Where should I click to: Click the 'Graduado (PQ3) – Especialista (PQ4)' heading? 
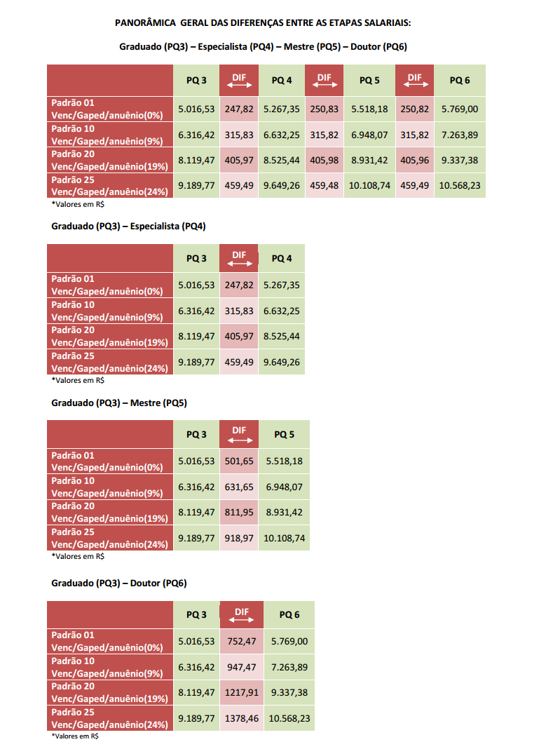(128, 227)
